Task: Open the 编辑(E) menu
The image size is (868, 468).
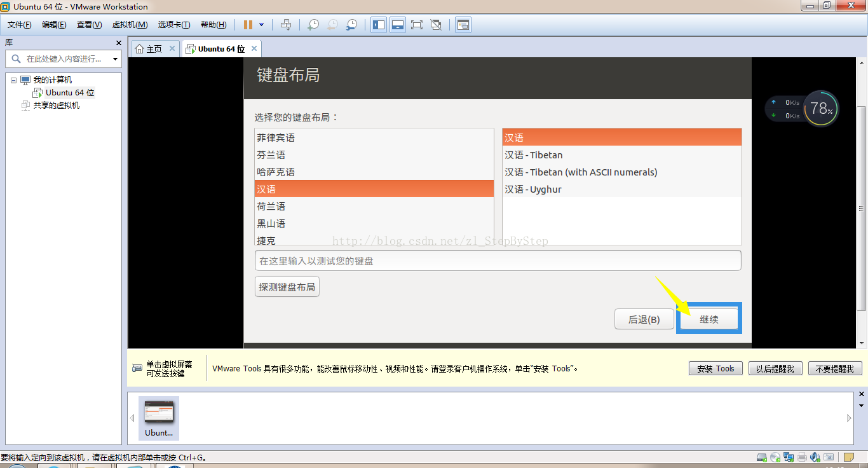Action: tap(54, 25)
